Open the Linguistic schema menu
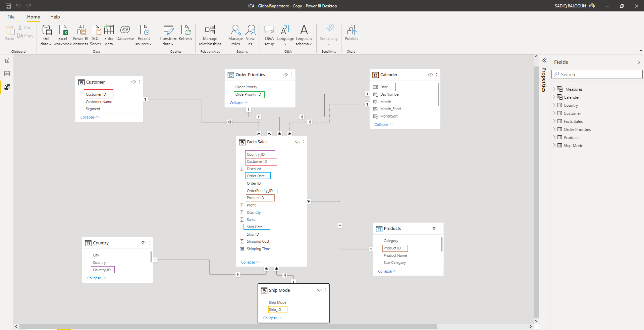 click(x=304, y=35)
